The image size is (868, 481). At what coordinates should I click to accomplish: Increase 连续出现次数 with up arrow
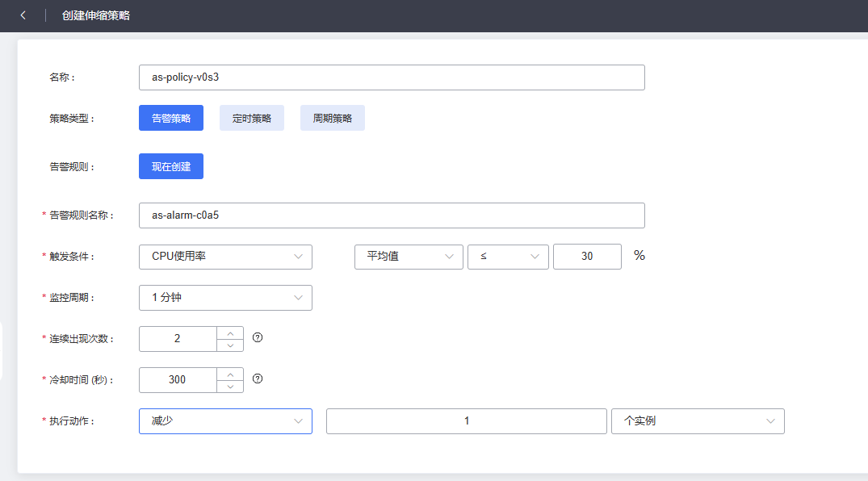pos(230,333)
